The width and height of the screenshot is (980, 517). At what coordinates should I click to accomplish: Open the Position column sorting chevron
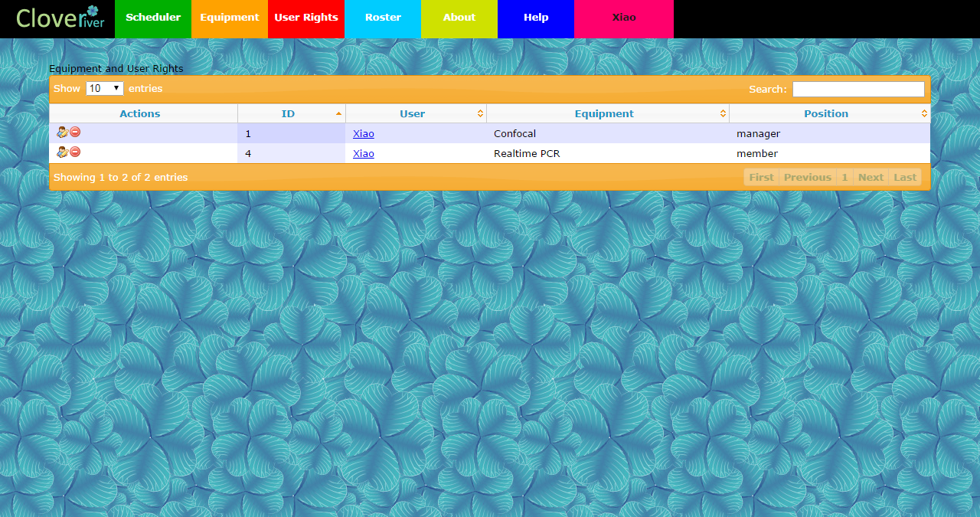click(924, 113)
